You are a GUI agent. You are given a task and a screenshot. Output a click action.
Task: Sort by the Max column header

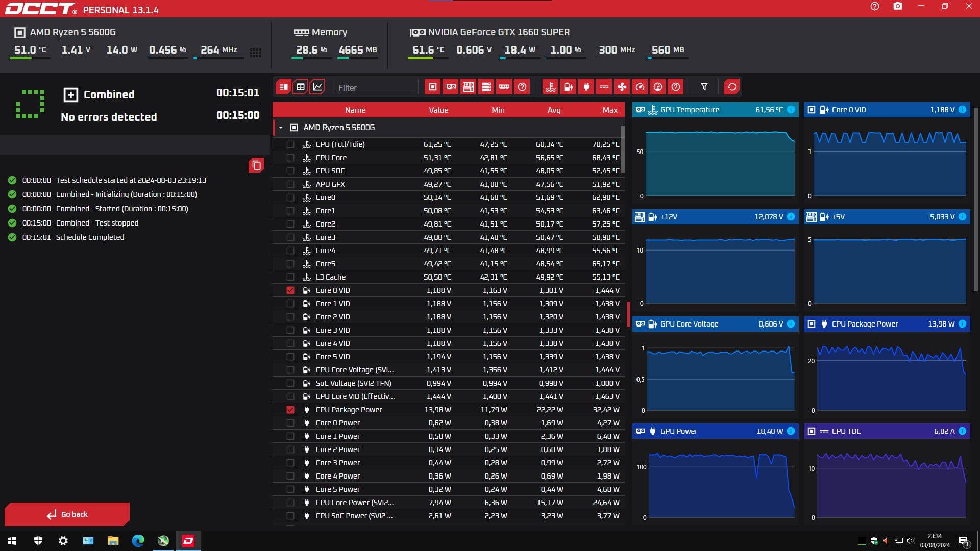[610, 110]
